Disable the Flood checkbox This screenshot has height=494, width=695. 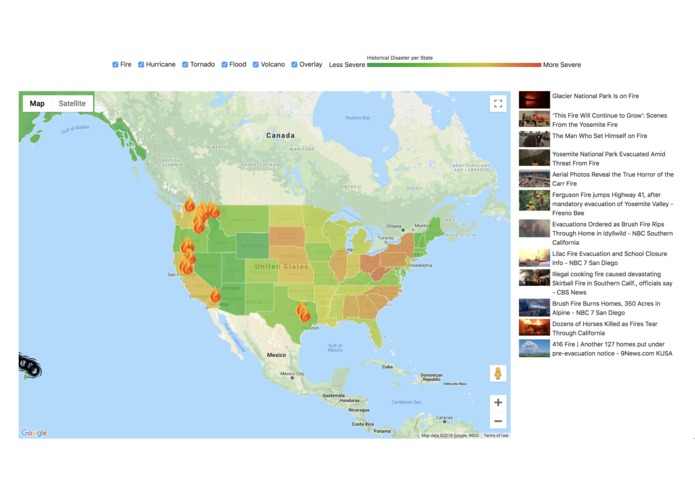[x=225, y=65]
